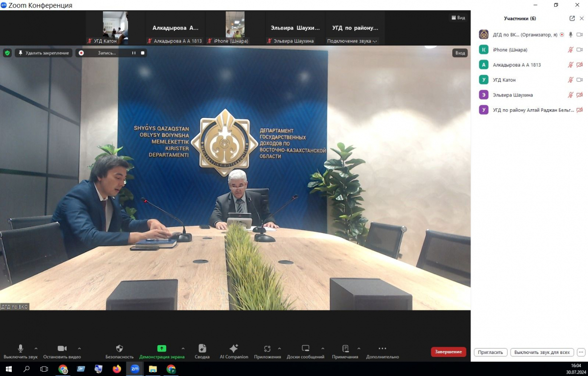The height and width of the screenshot is (376, 588).
Task: Open the Сводка summary tool
Action: 202,352
